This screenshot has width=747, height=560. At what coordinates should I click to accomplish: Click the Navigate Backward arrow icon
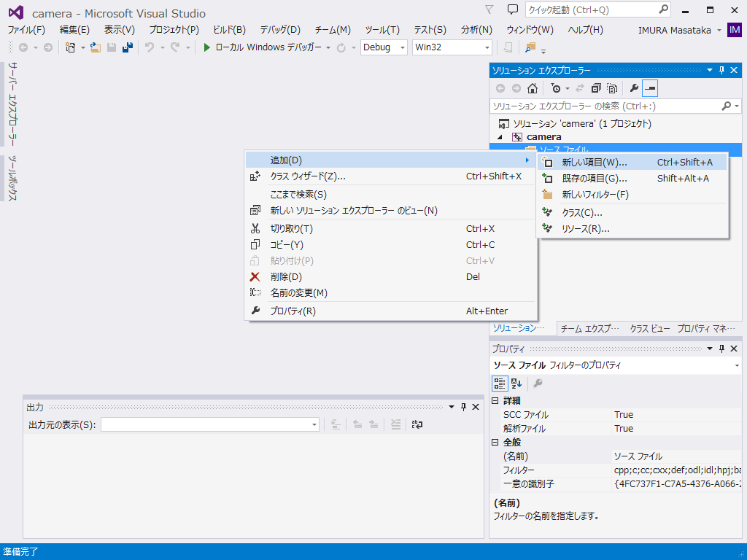coord(24,46)
